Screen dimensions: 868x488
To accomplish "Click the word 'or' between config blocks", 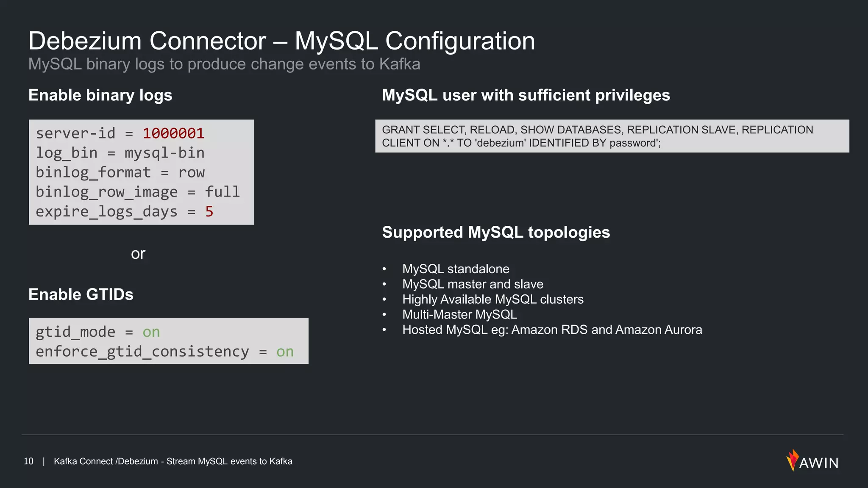I will tap(138, 254).
